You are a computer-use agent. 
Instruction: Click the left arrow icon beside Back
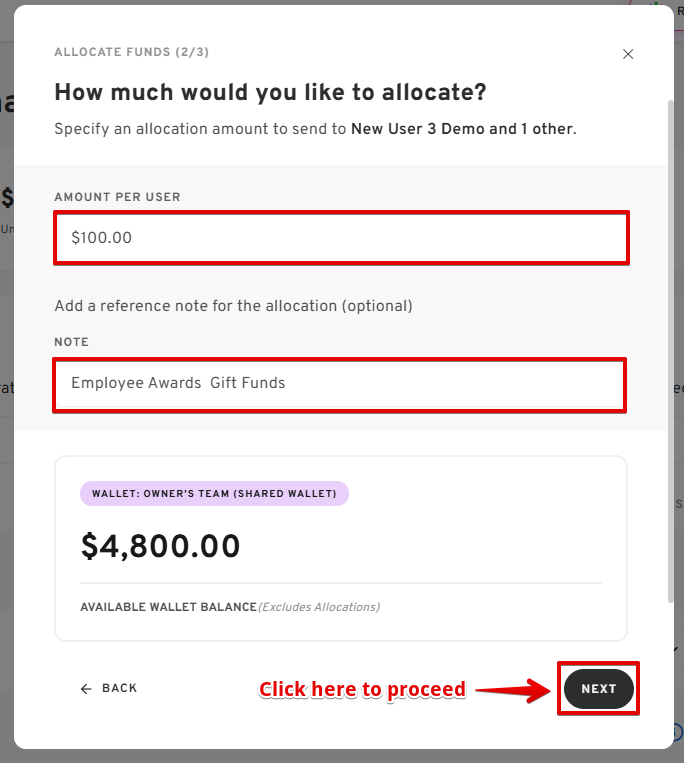click(86, 689)
